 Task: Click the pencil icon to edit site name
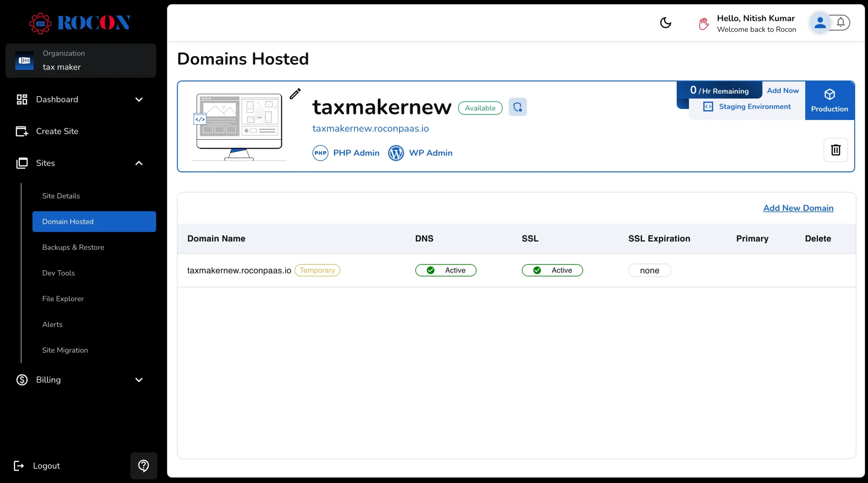[295, 94]
